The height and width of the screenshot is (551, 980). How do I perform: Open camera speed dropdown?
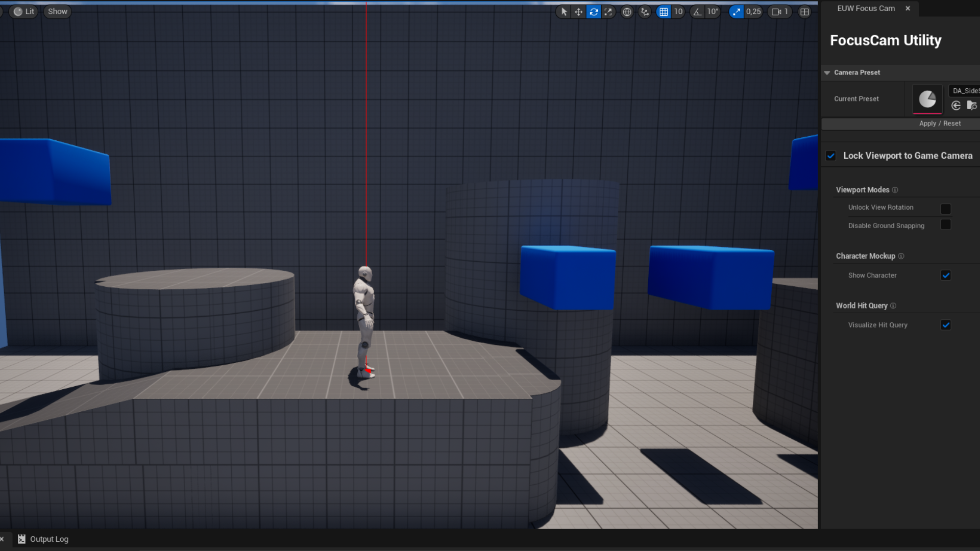(780, 12)
